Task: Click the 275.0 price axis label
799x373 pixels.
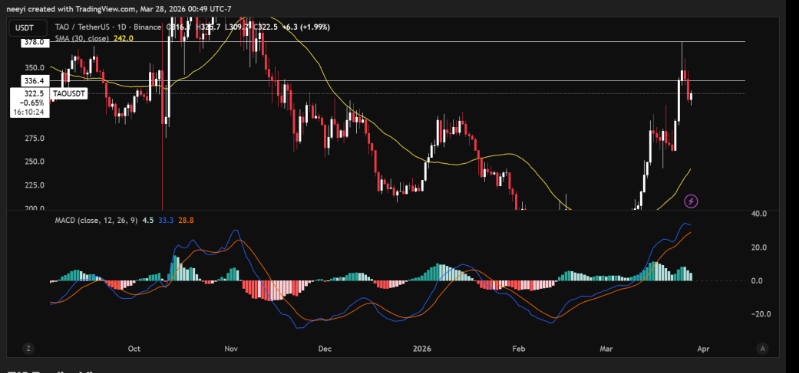Action: (x=35, y=138)
